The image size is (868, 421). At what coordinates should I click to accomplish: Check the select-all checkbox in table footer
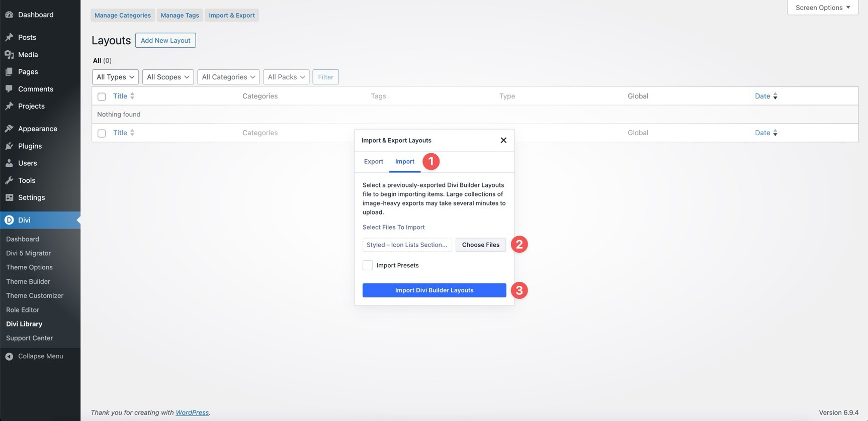click(102, 133)
